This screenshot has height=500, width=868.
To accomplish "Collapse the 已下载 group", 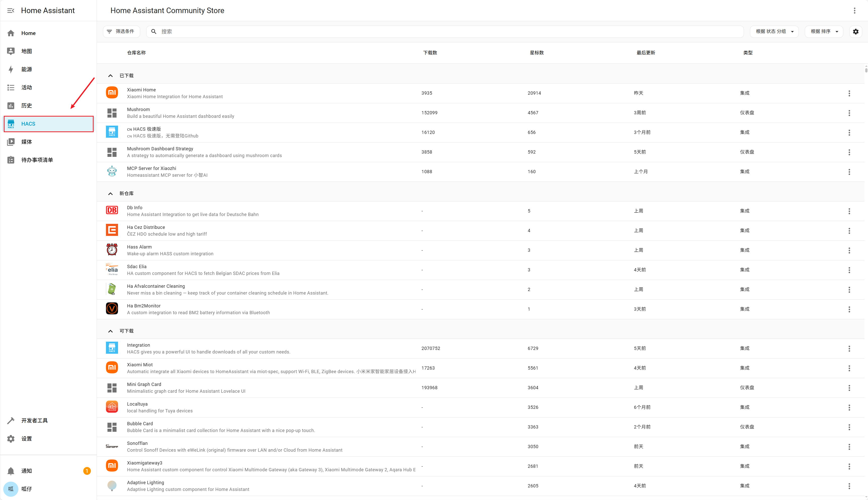I will point(110,76).
